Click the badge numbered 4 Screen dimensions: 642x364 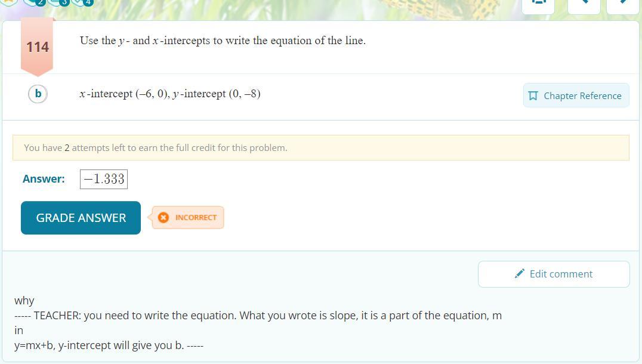[x=88, y=2]
